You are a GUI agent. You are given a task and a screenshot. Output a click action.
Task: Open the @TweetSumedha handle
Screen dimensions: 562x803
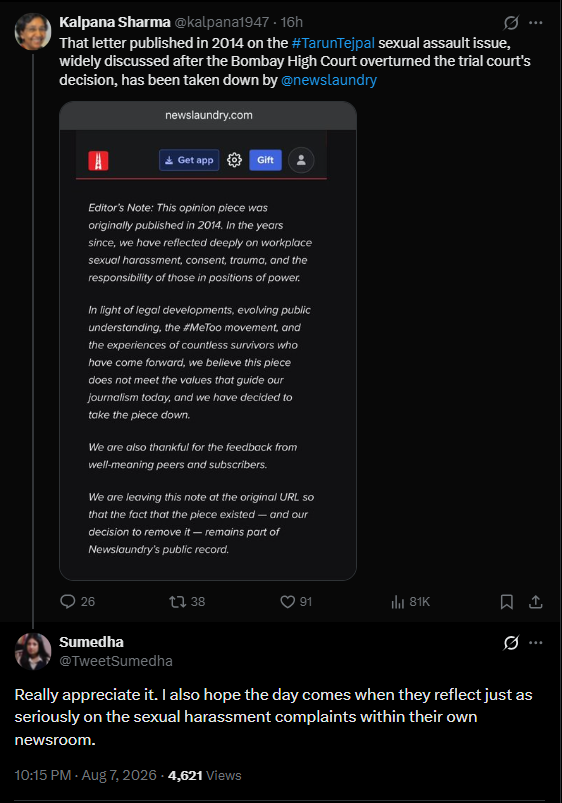coord(116,661)
